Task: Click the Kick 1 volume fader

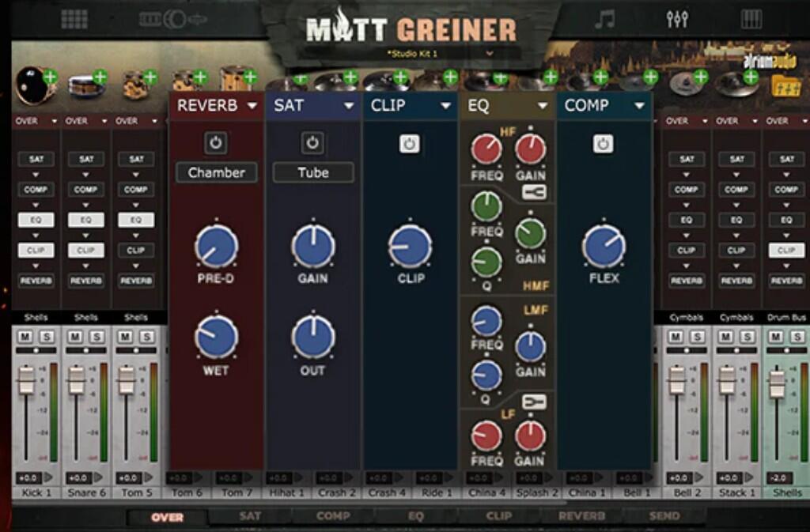Action: pyautogui.click(x=26, y=381)
